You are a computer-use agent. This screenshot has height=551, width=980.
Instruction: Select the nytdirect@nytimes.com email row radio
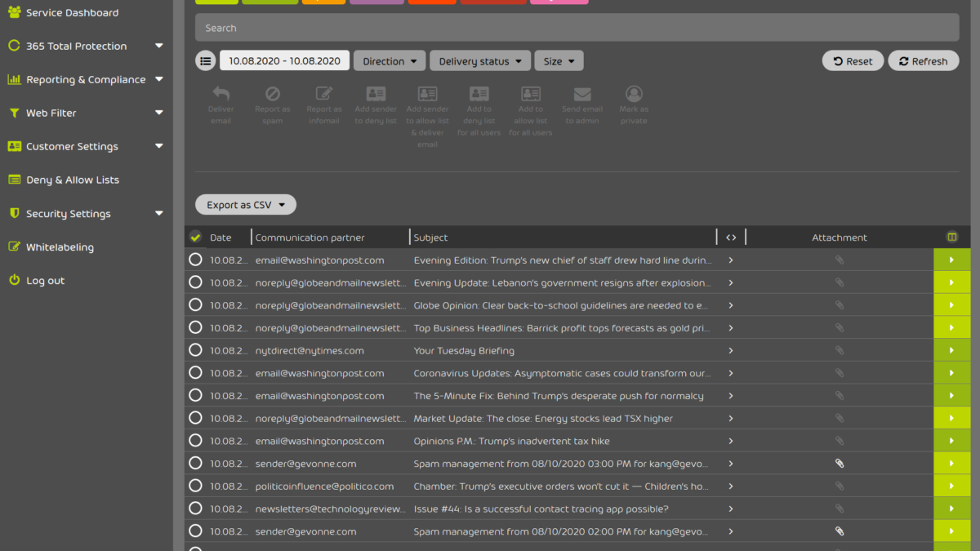coord(195,350)
